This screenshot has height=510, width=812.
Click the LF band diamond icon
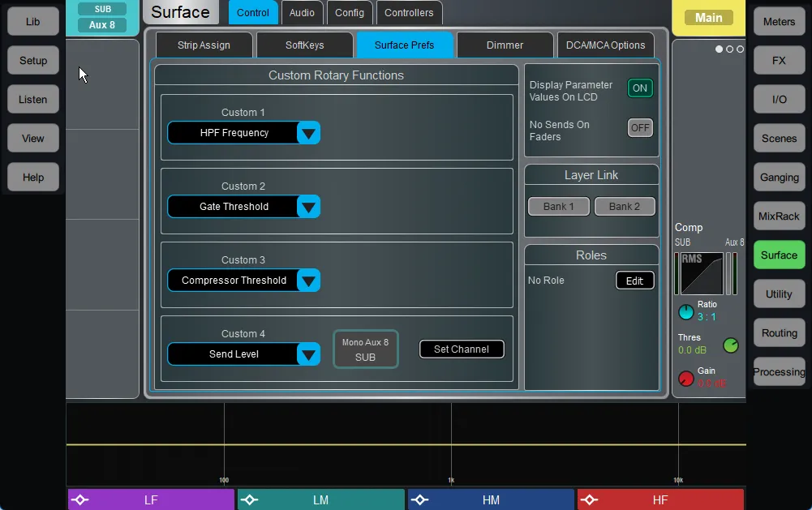[x=79, y=499]
